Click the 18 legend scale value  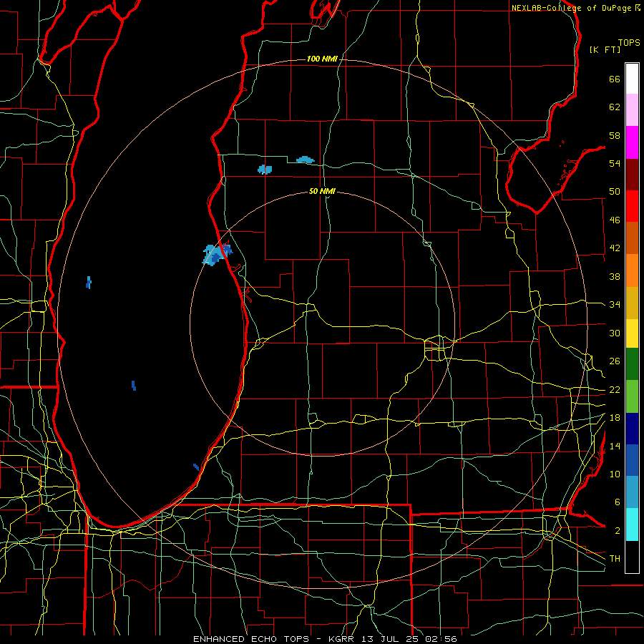tap(615, 417)
